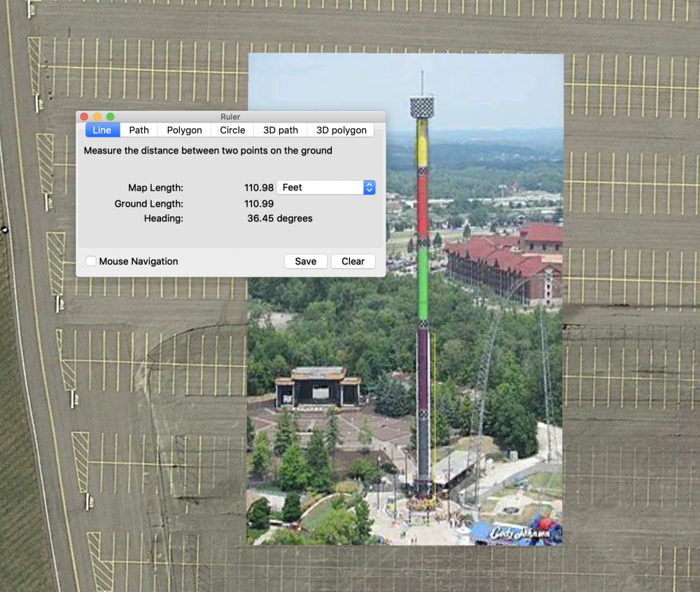Open the Feet units dropdown
This screenshot has height=592, width=700.
coord(326,188)
